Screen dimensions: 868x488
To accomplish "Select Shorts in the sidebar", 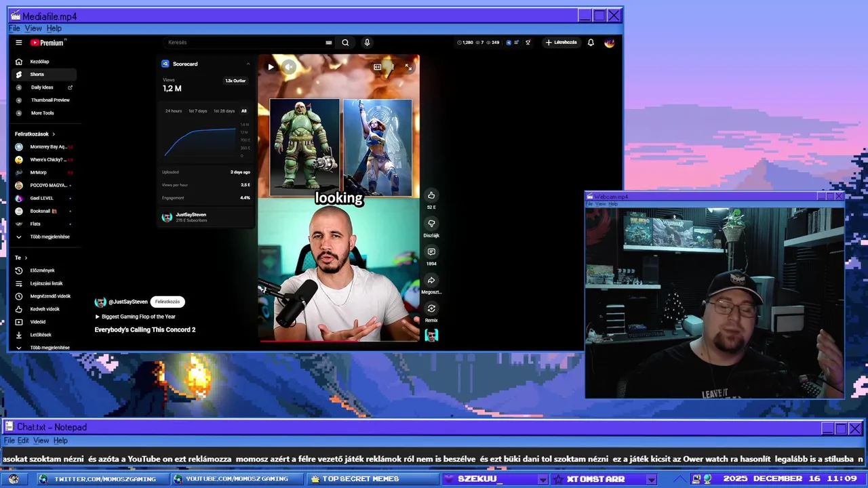I will tap(45, 75).
